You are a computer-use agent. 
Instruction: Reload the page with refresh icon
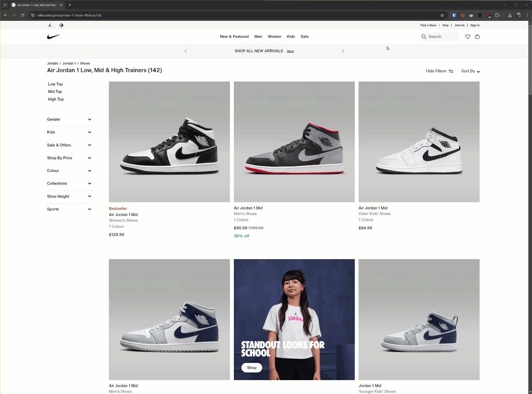tap(23, 15)
